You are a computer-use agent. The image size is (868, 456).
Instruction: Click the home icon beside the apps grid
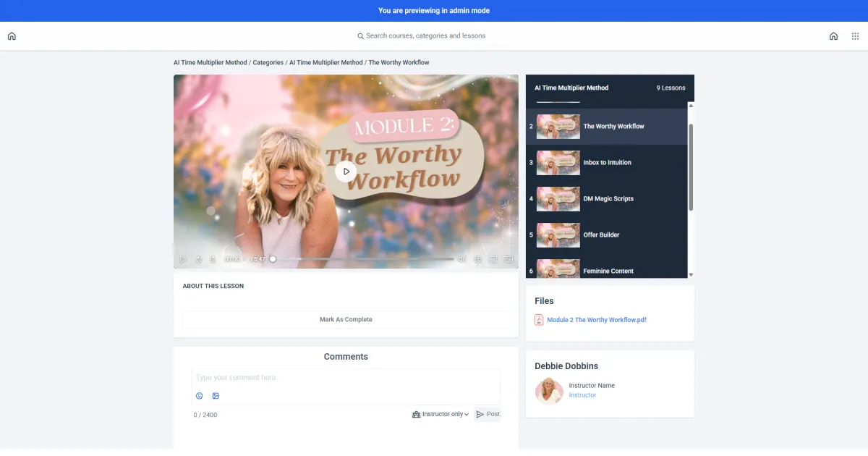tap(833, 36)
